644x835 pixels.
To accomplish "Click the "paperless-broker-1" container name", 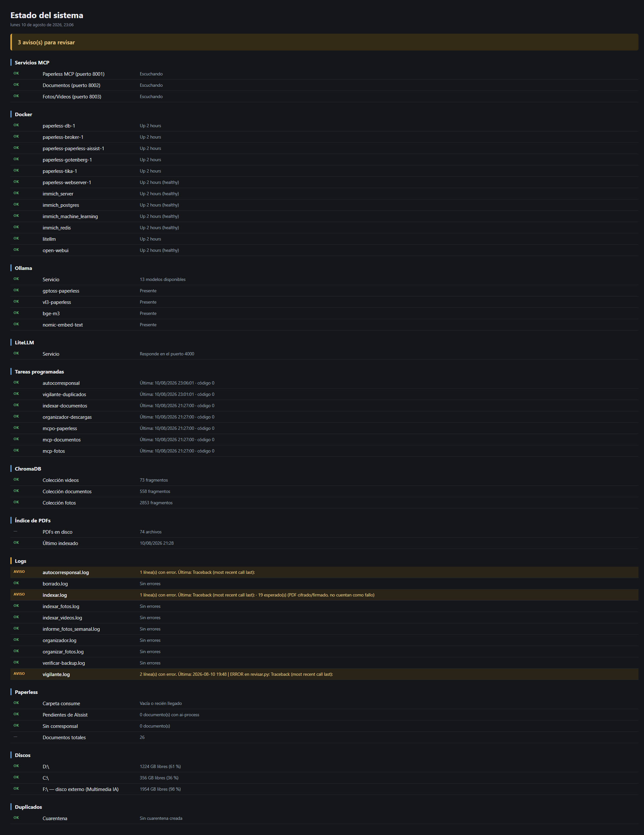I will [x=63, y=137].
